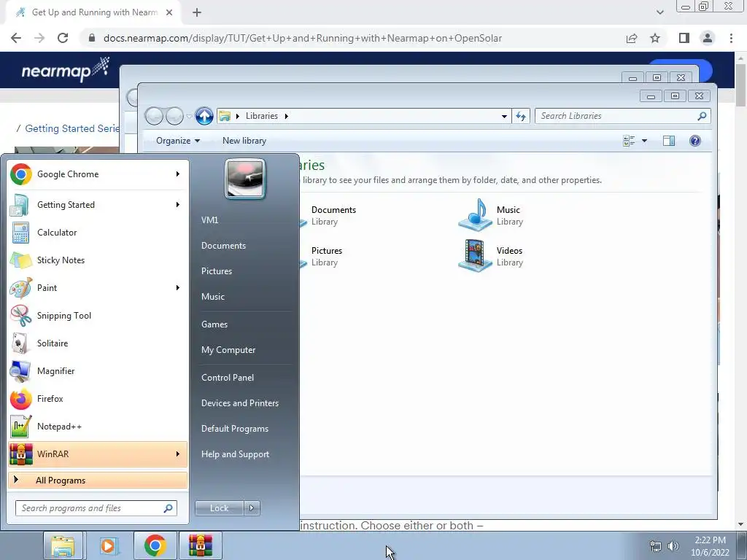Click the Start menu search magnifier
The image size is (747, 560).
169,508
